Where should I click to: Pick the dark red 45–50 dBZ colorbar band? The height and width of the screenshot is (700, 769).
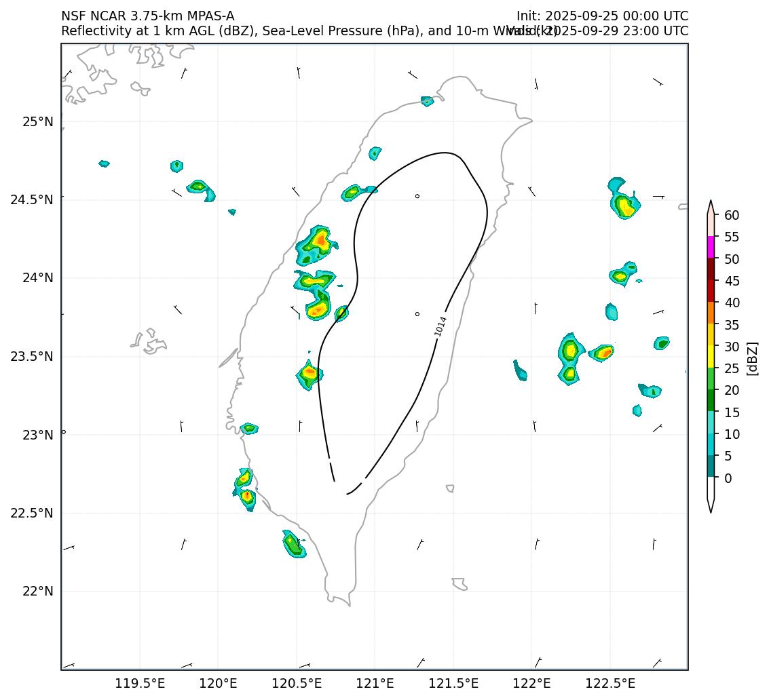click(711, 269)
